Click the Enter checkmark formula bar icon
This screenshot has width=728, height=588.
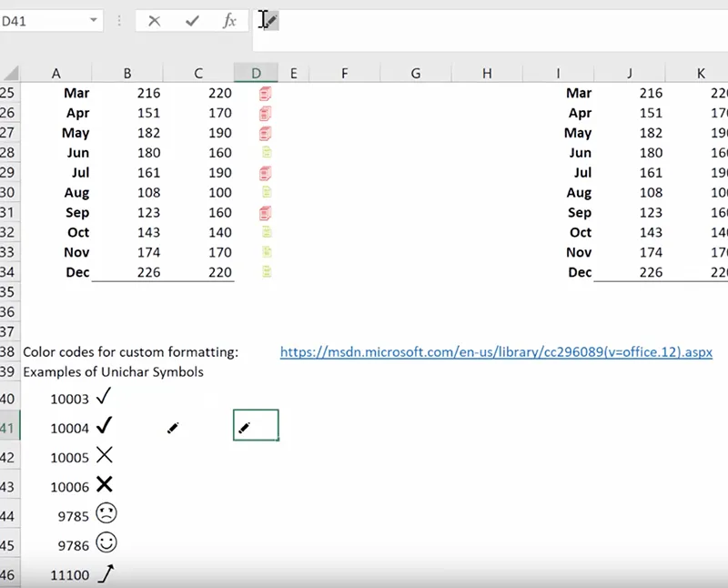(192, 21)
